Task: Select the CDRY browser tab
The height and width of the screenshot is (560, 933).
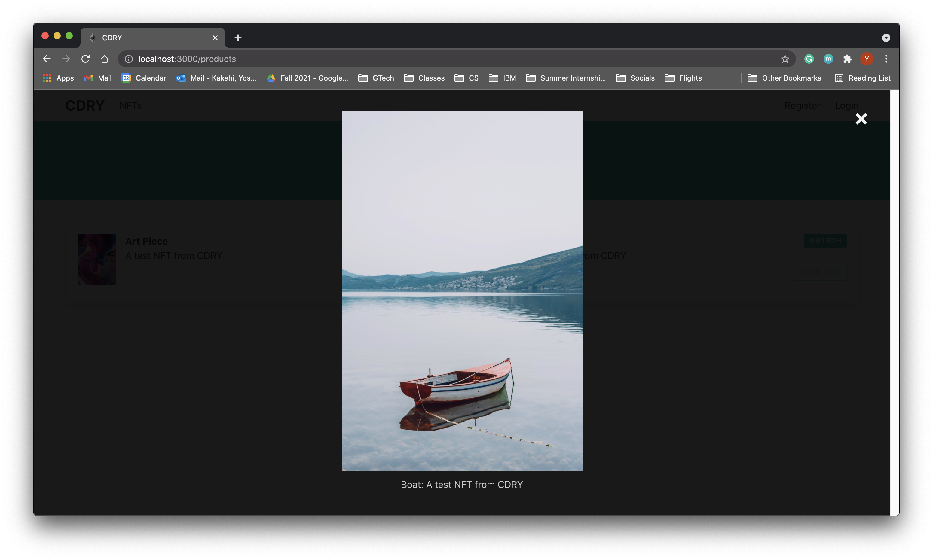Action: (x=151, y=38)
